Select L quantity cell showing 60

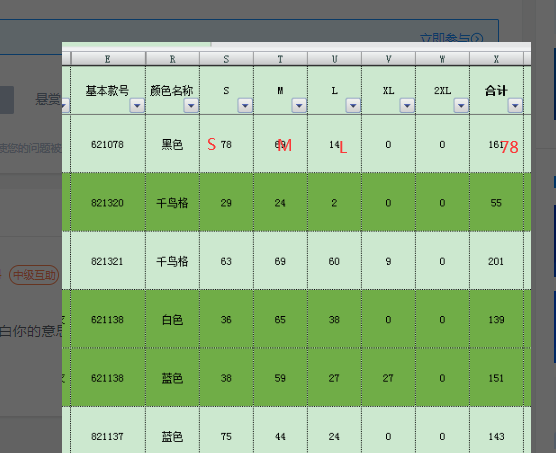point(334,261)
